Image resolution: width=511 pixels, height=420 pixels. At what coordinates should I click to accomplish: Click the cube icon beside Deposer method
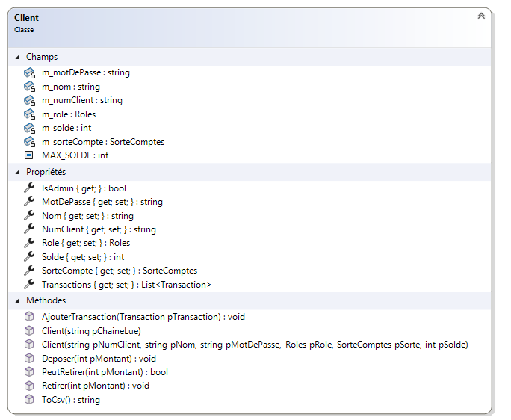29,359
